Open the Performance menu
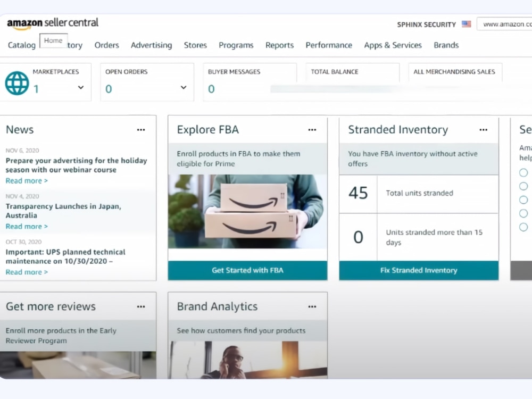 (329, 45)
